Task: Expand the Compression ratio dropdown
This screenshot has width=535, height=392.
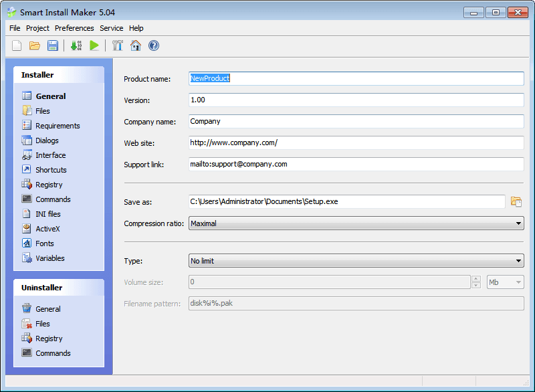Action: (x=356, y=223)
